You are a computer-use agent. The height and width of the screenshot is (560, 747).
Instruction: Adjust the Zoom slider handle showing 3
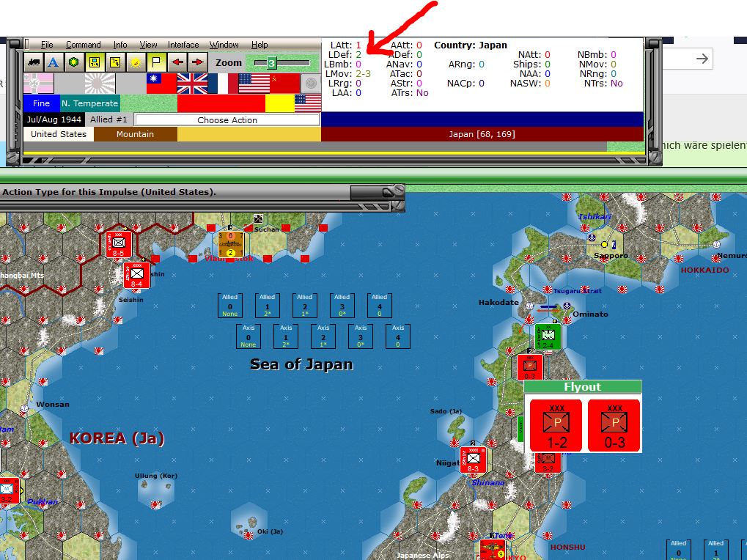(x=271, y=63)
